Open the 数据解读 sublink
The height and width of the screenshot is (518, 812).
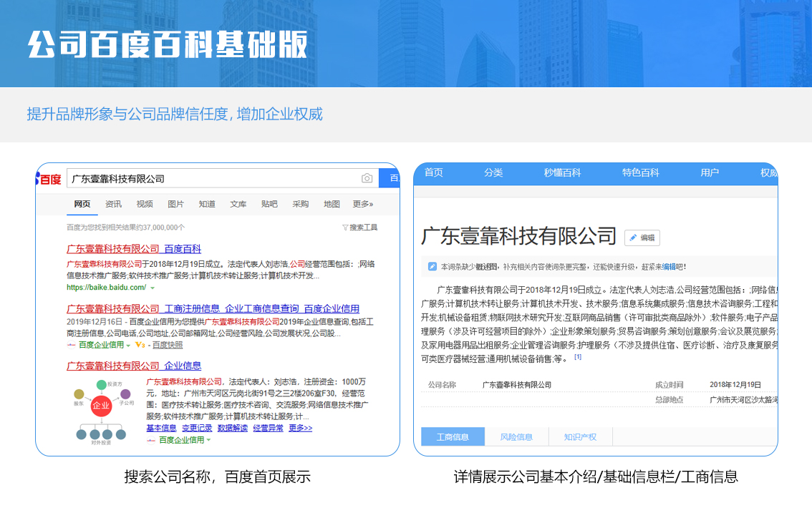tap(233, 428)
